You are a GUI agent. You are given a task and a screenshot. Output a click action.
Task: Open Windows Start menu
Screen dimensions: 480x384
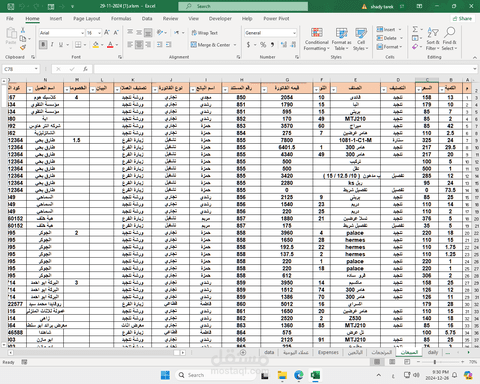click(165, 375)
